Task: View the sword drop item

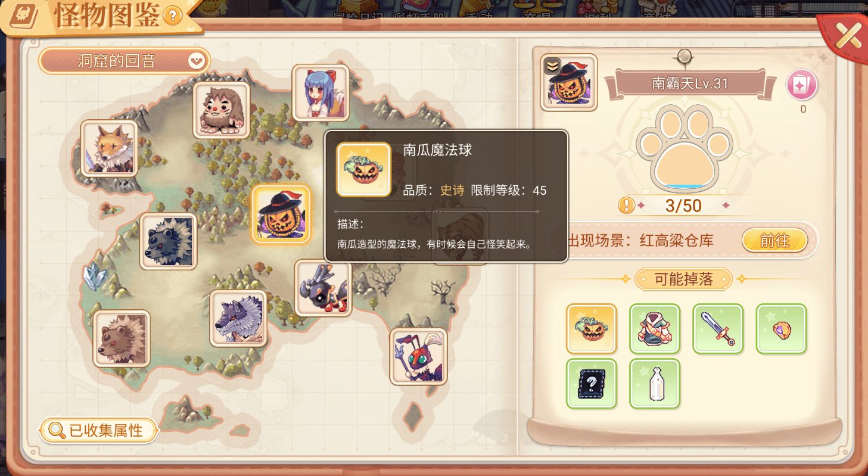Action: pyautogui.click(x=718, y=329)
